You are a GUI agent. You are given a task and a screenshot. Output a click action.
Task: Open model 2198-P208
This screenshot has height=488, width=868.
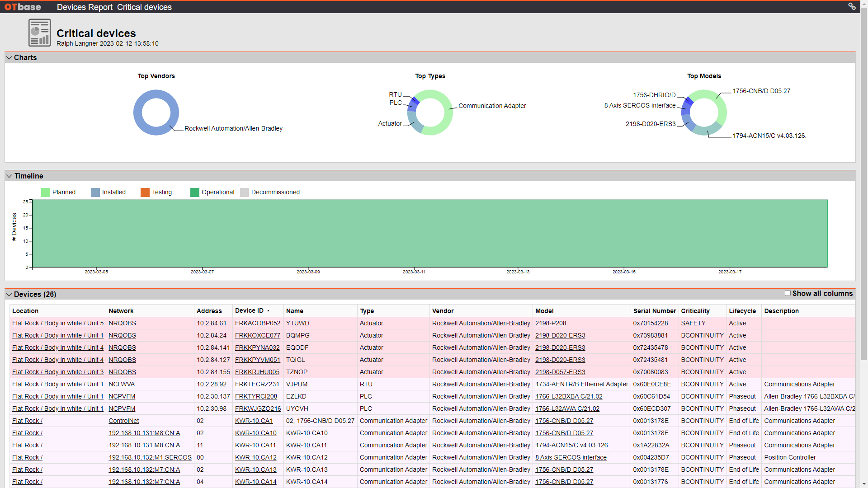[551, 324]
